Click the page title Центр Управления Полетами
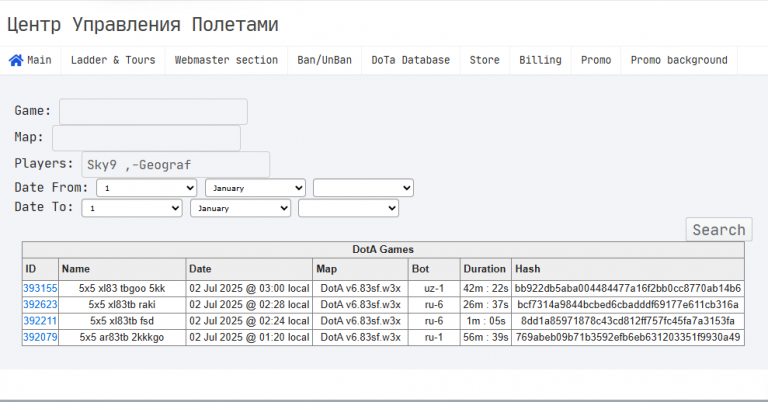Image resolution: width=768 pixels, height=402 pixels. click(143, 24)
